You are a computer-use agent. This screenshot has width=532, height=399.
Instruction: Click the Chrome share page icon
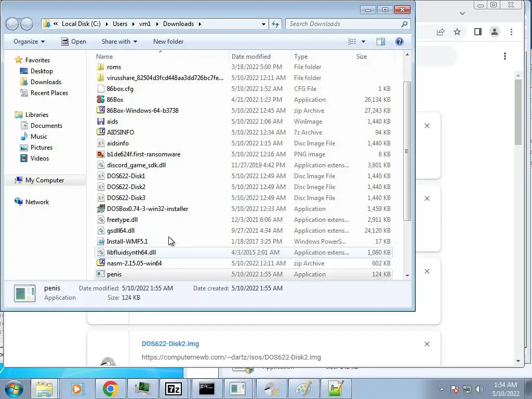441,32
